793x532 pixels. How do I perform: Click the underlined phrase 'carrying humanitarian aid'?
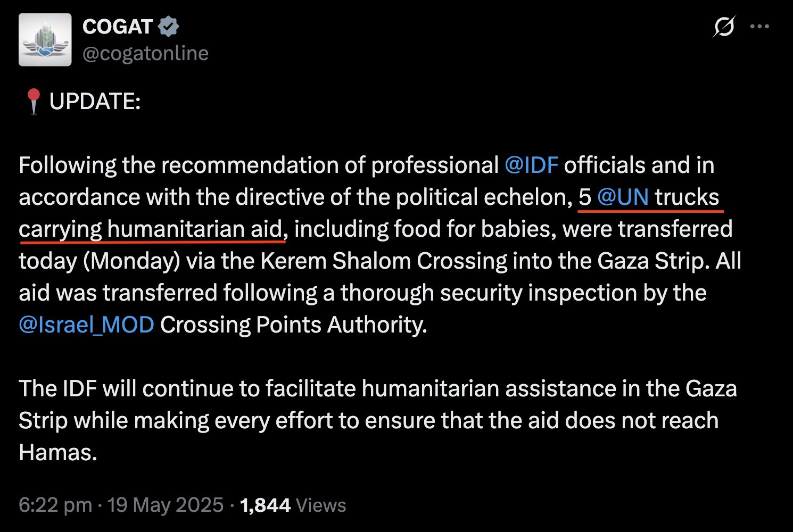click(x=150, y=229)
